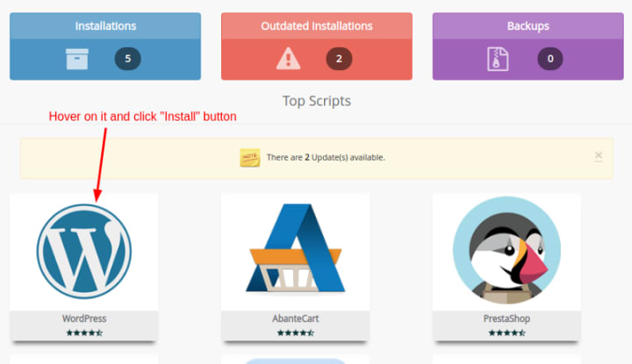Click the zipped file backup icon
632x364 pixels.
498,59
